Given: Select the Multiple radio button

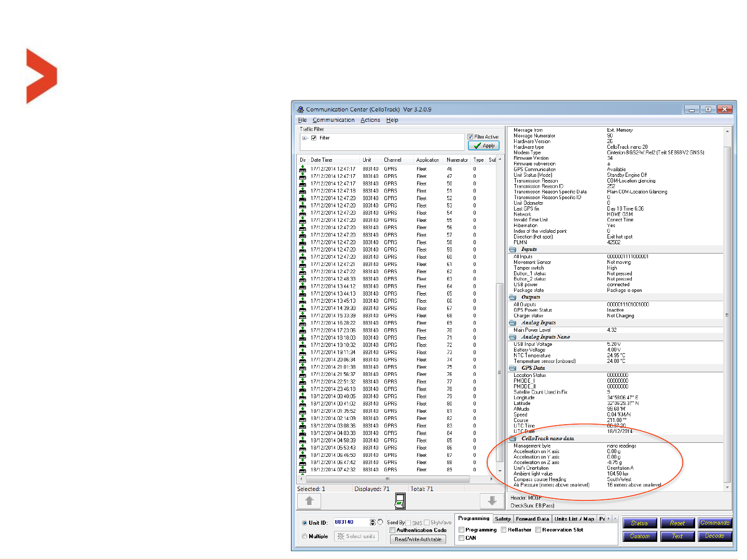Looking at the screenshot, I should (305, 537).
